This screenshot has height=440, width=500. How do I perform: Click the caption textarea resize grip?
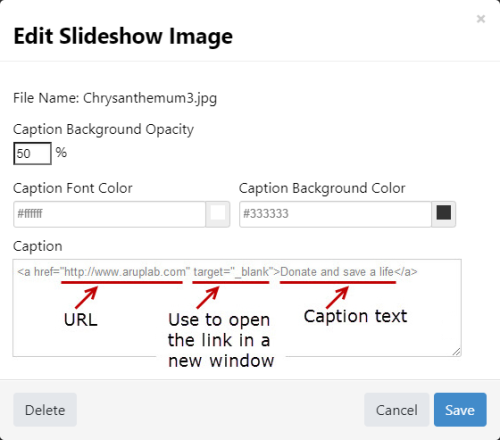tap(457, 352)
